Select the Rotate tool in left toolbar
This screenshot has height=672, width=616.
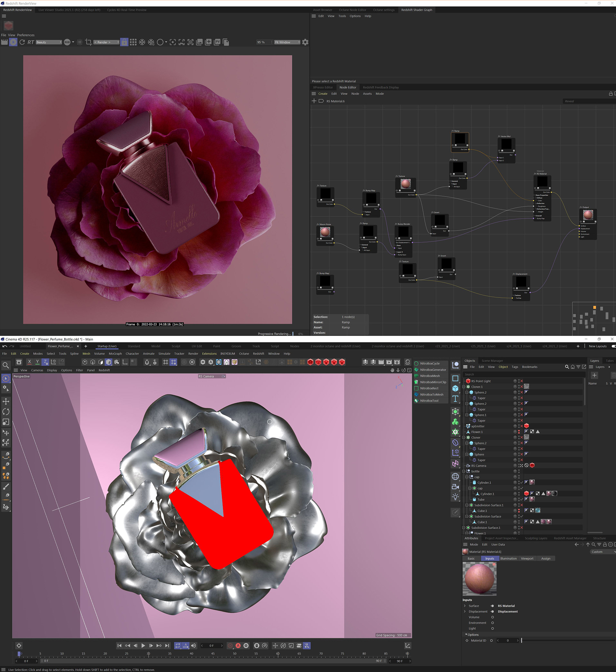pyautogui.click(x=6, y=411)
